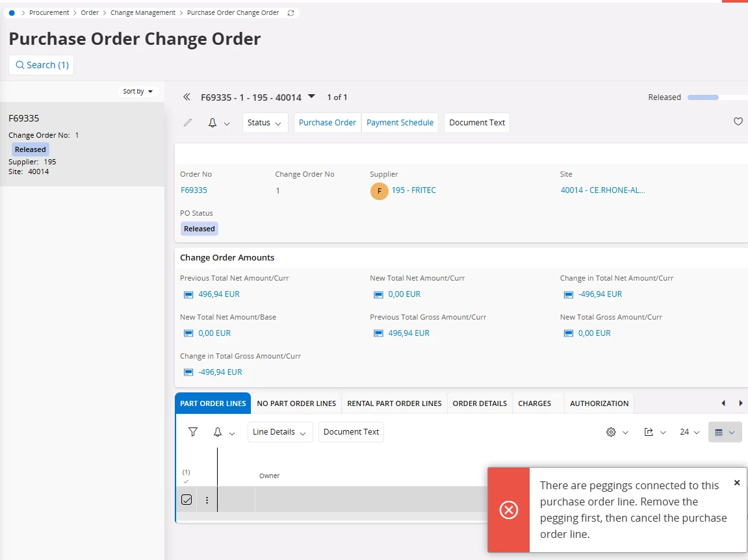Click the blue home dot in breadcrumb

tap(12, 13)
